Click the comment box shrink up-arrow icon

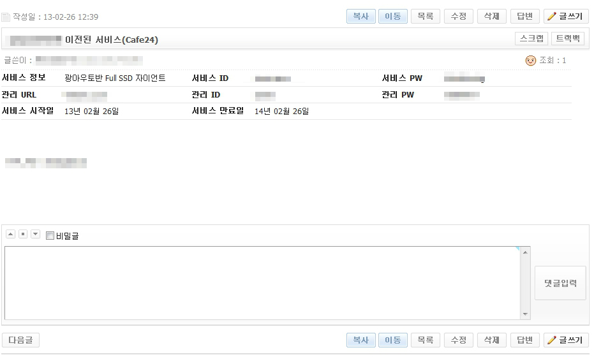click(11, 235)
